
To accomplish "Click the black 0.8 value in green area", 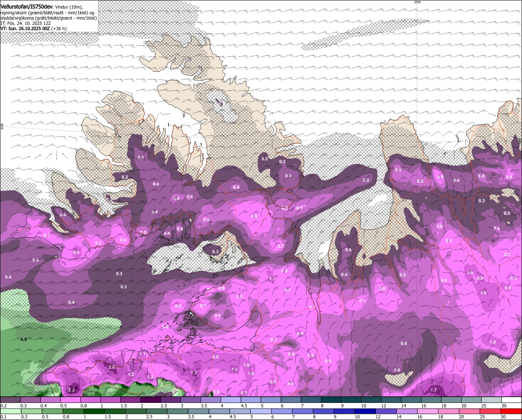I will 24,339.
